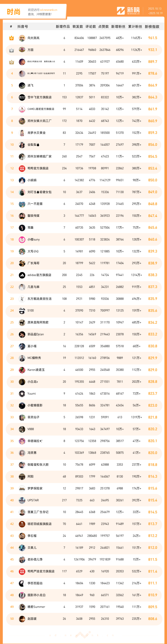Click the 转发数 column header
The height and width of the screenshot is (644, 167).
(78, 27)
